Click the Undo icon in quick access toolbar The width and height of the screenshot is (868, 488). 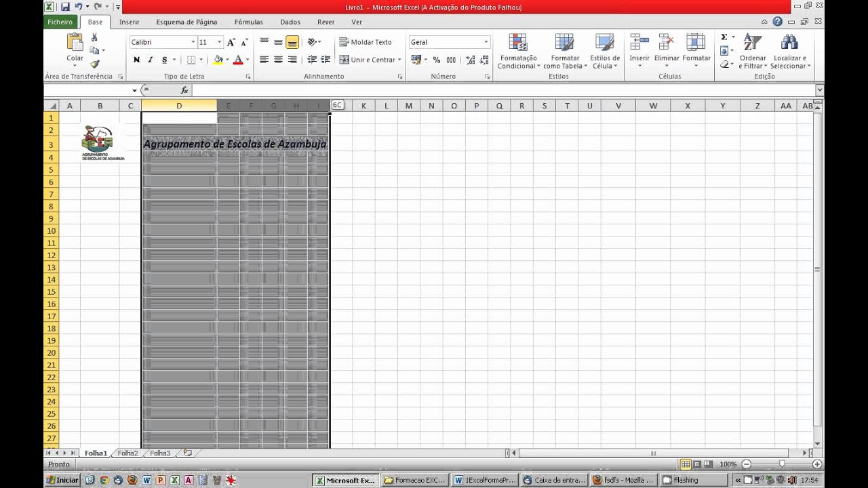[x=78, y=7]
